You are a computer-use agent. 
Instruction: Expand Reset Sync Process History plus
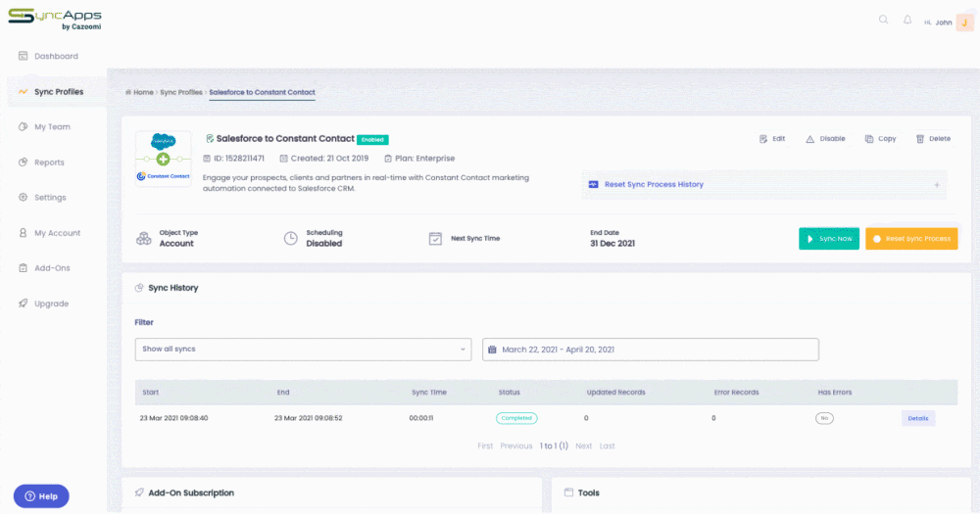[x=937, y=185]
